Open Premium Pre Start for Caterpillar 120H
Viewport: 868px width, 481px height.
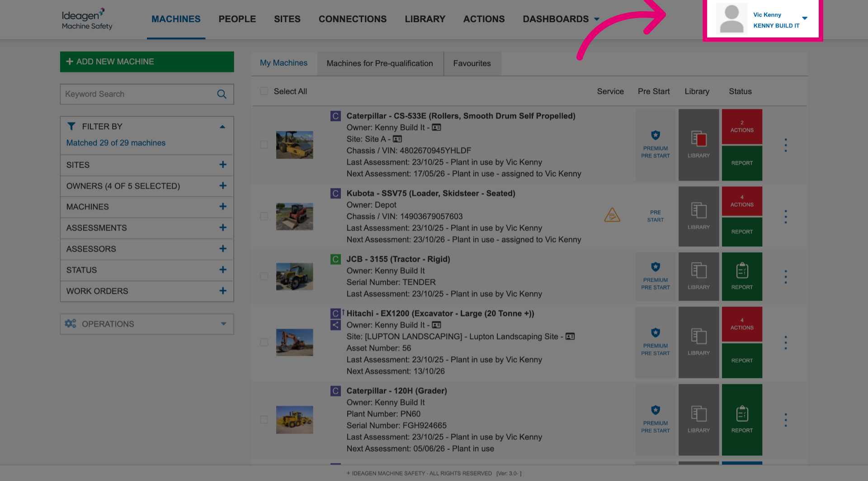pos(655,420)
